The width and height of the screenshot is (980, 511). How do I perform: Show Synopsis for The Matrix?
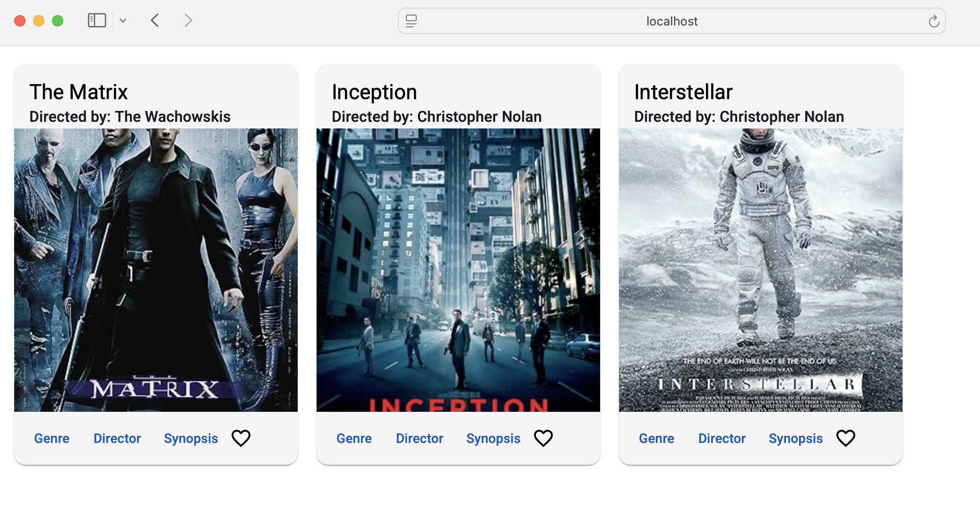click(x=191, y=438)
